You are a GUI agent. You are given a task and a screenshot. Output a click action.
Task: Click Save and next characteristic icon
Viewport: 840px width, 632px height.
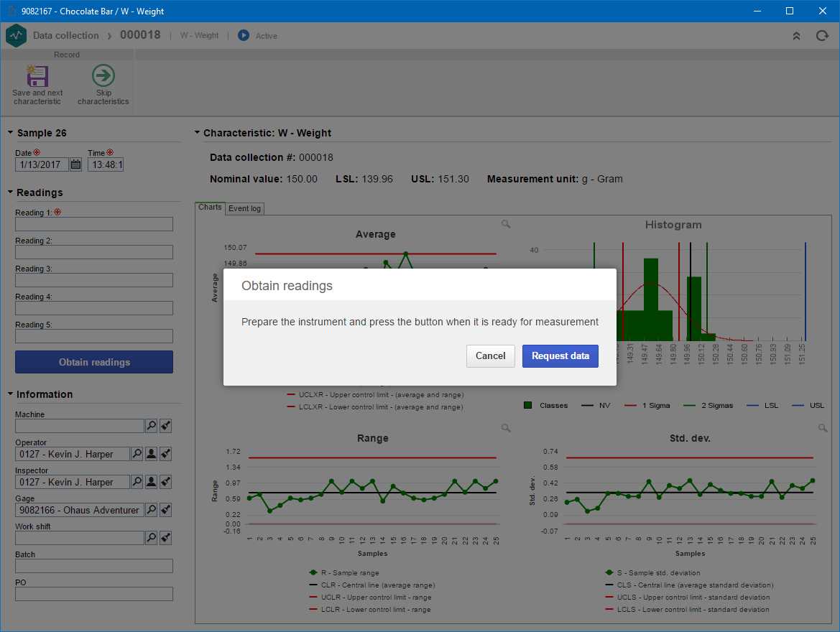37,76
